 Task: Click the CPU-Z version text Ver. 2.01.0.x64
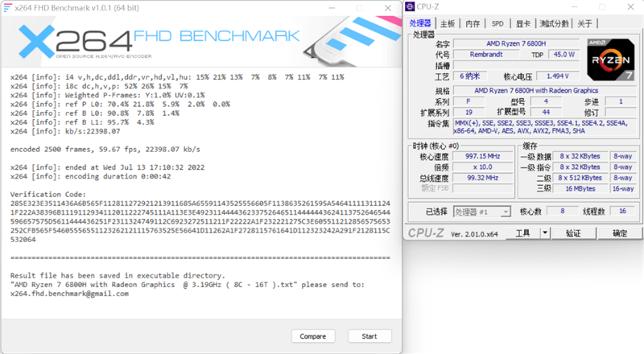[474, 234]
